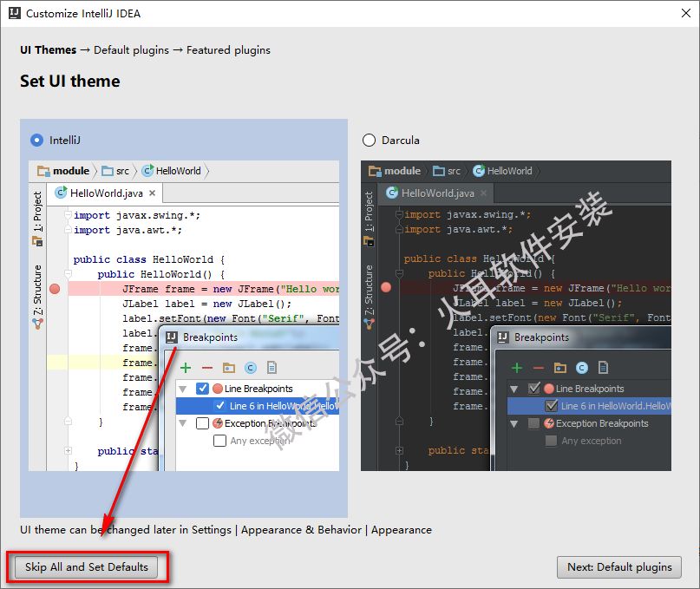
Task: Click folder group icon in light preview toolbar
Action: pyautogui.click(x=229, y=368)
